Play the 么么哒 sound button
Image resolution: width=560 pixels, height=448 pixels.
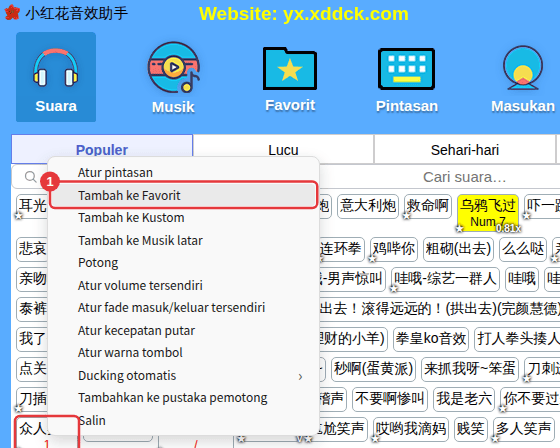(523, 248)
